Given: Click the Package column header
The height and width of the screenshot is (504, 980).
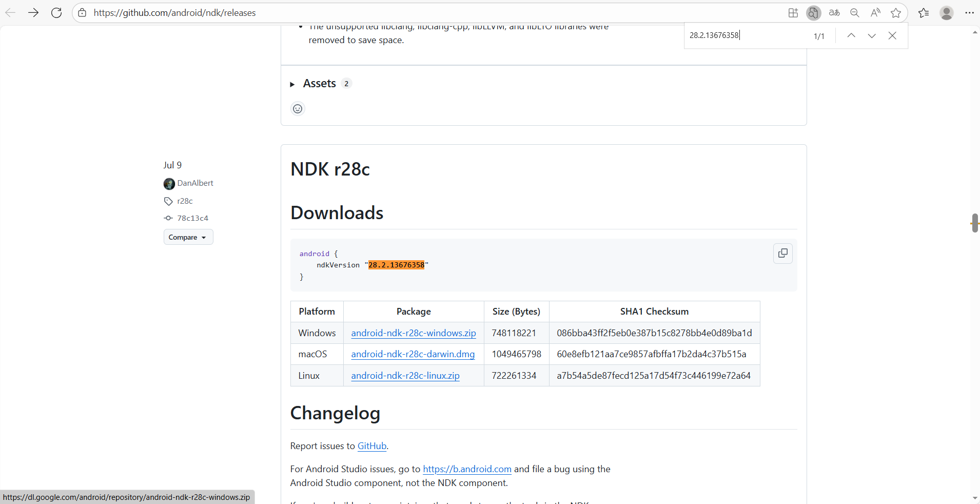Looking at the screenshot, I should (414, 312).
